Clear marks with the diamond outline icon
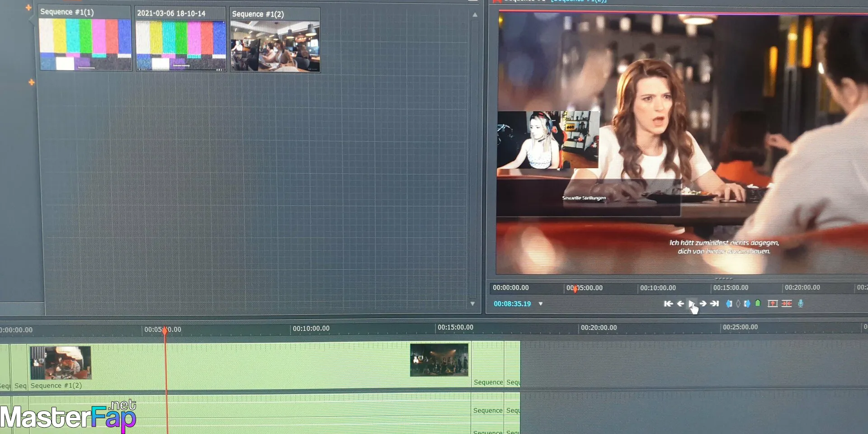 738,304
